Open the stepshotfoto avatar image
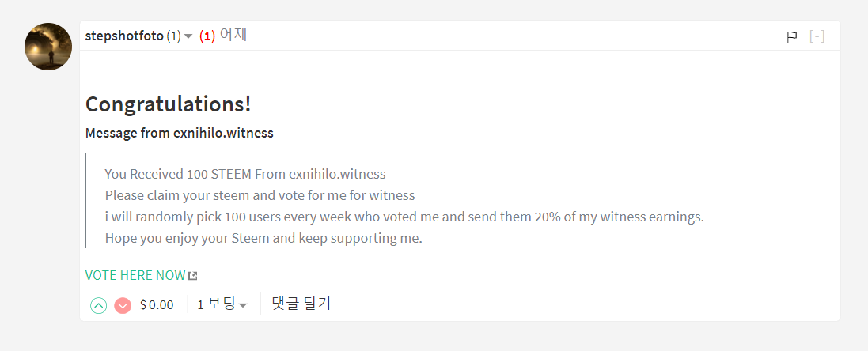 [x=48, y=47]
